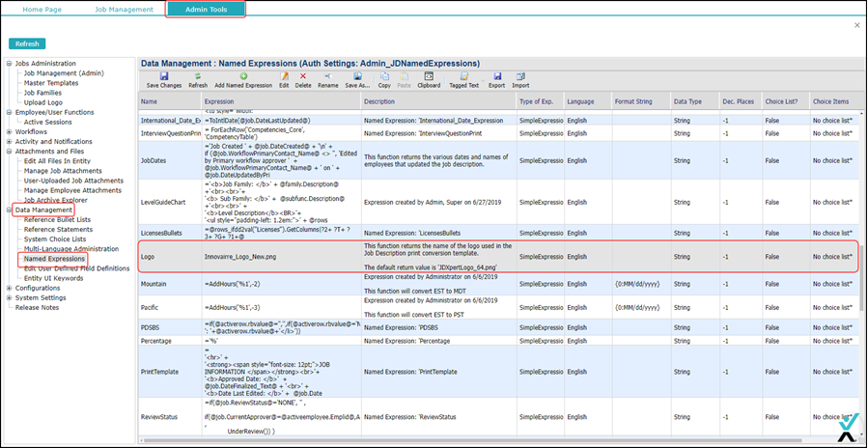This screenshot has width=868, height=448.
Task: Click the Copy toolbar icon
Action: pyautogui.click(x=384, y=76)
